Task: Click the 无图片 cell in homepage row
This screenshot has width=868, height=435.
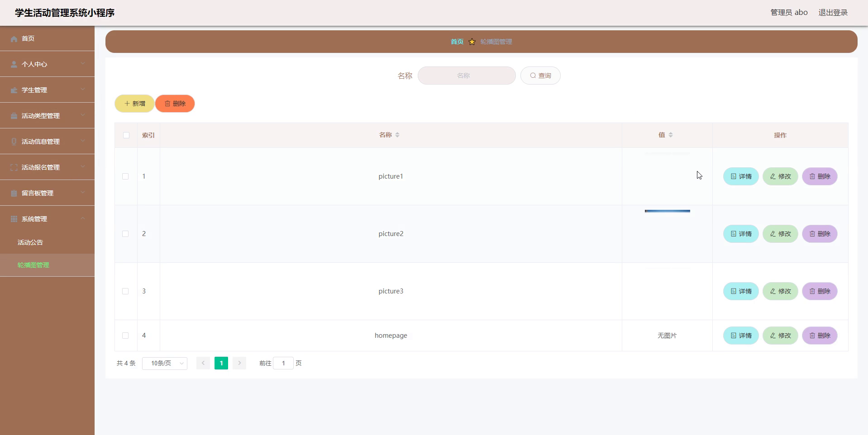Action: 667,336
